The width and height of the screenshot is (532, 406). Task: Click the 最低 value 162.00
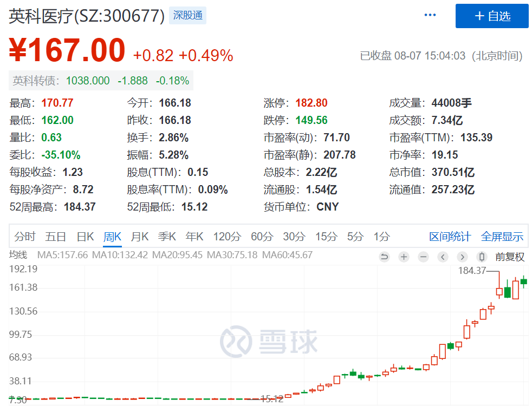[x=57, y=120]
